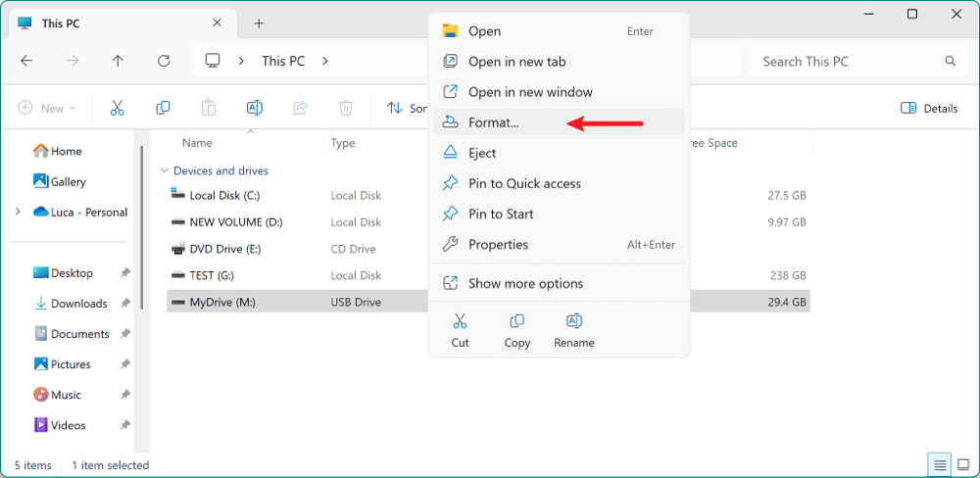Click pin icon next to Music
The image size is (980, 478).
click(125, 395)
